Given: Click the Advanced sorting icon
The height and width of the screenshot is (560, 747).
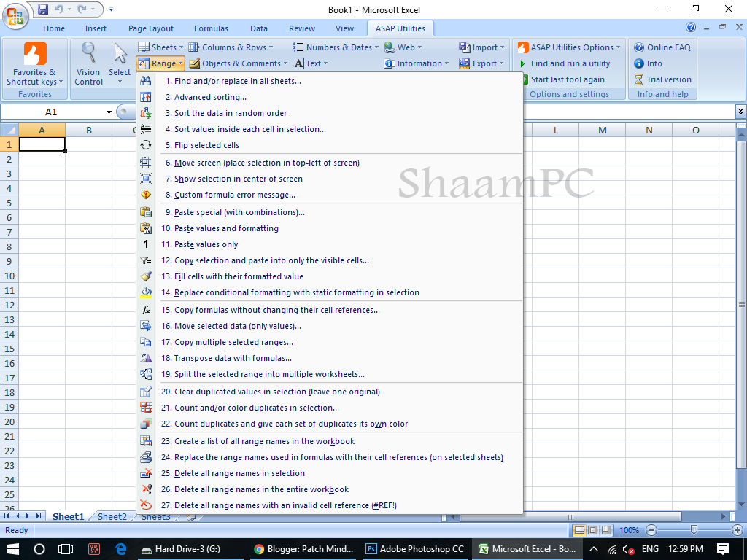Looking at the screenshot, I should click(x=146, y=97).
